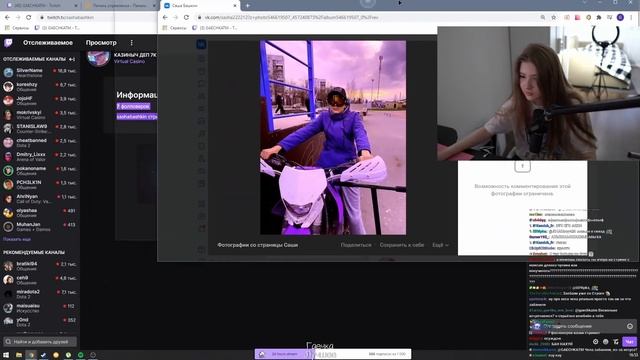Click the VK logo in page header
This screenshot has width=640, height=360.
coord(201,44)
